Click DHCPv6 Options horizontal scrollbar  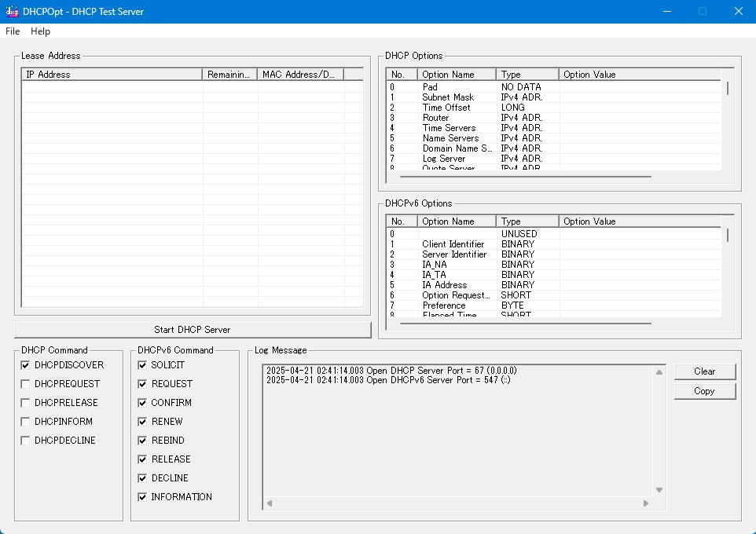[526, 324]
